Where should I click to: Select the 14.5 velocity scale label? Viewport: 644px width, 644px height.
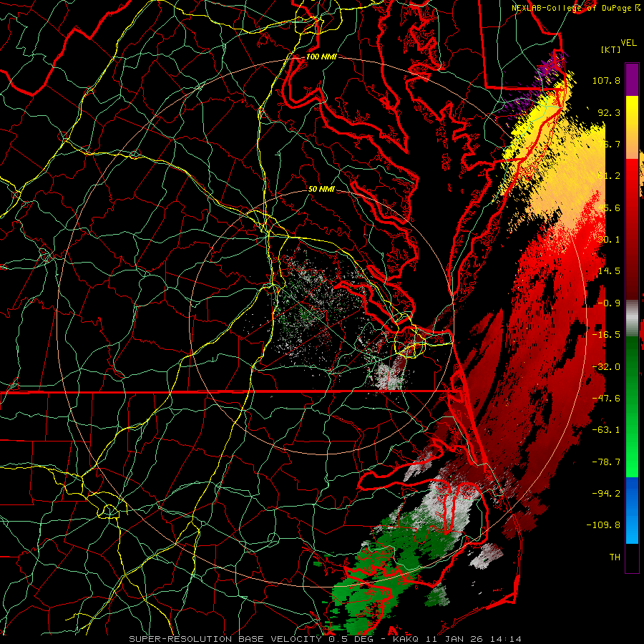click(x=609, y=271)
